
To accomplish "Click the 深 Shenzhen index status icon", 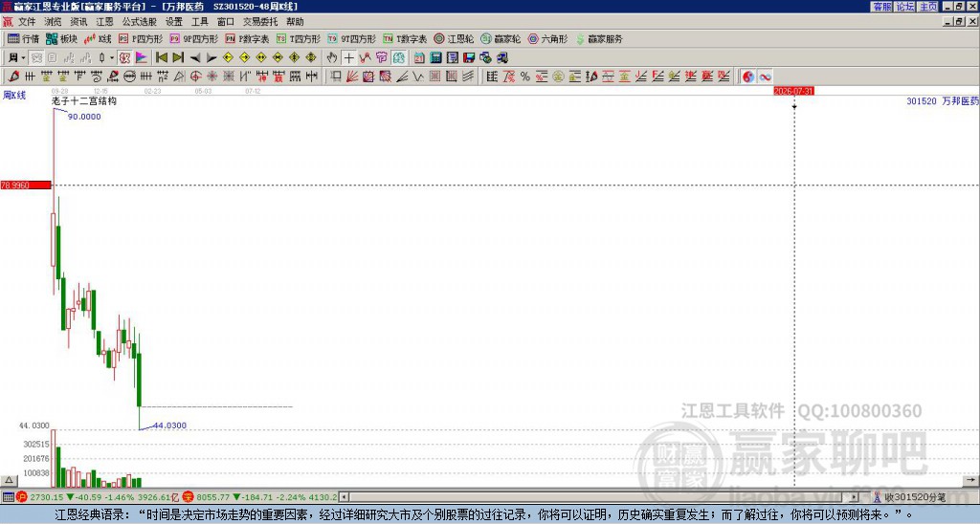I will (x=189, y=497).
